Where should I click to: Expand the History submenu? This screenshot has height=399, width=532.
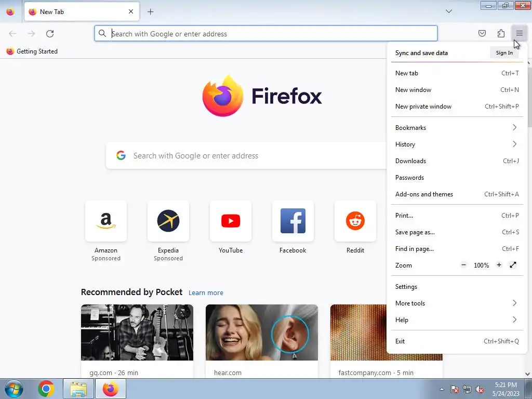pos(457,144)
